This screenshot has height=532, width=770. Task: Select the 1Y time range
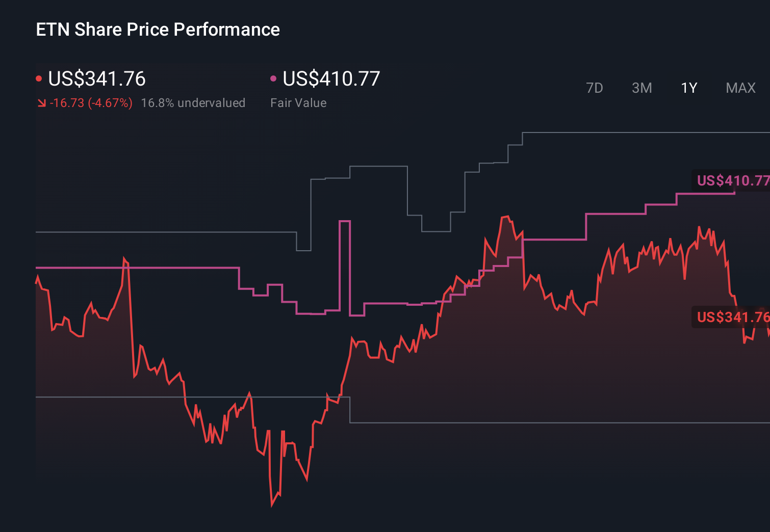click(688, 88)
